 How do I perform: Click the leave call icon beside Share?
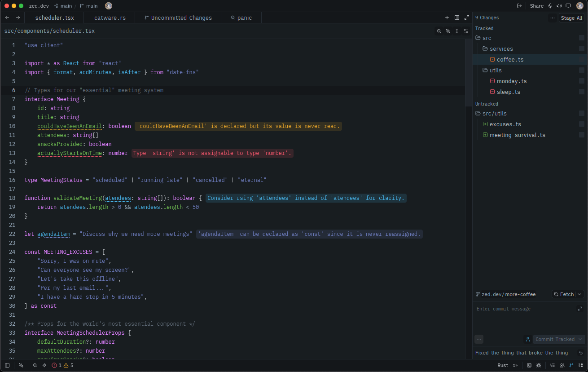(519, 6)
